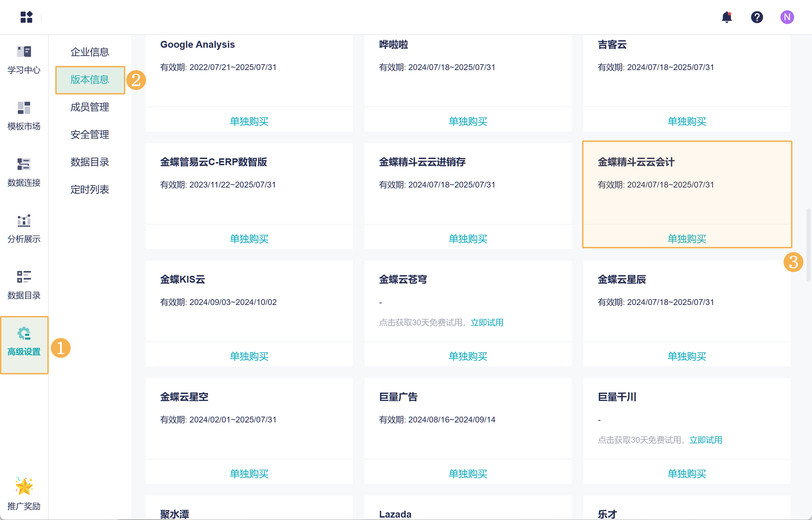The image size is (812, 520).
Task: Open 安全管理 settings menu
Action: 90,134
